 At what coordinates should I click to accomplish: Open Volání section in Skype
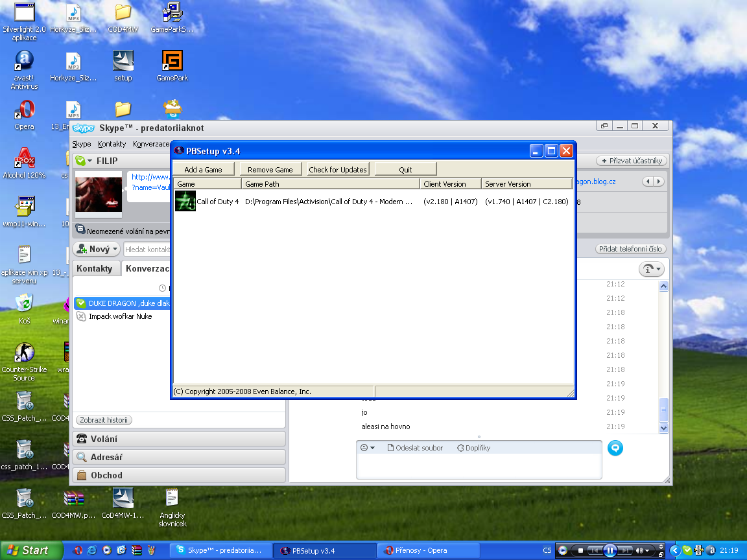179,439
